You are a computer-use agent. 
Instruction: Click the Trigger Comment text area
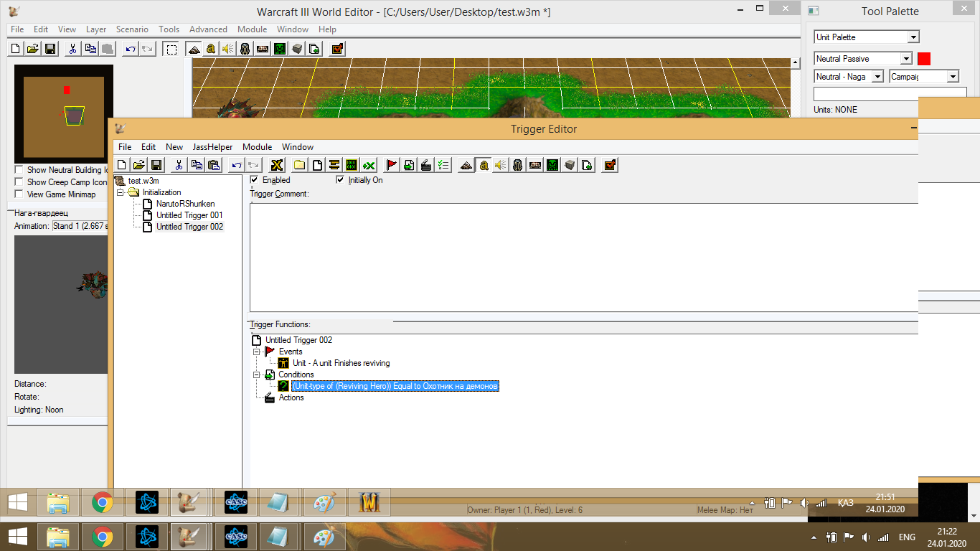(x=584, y=258)
